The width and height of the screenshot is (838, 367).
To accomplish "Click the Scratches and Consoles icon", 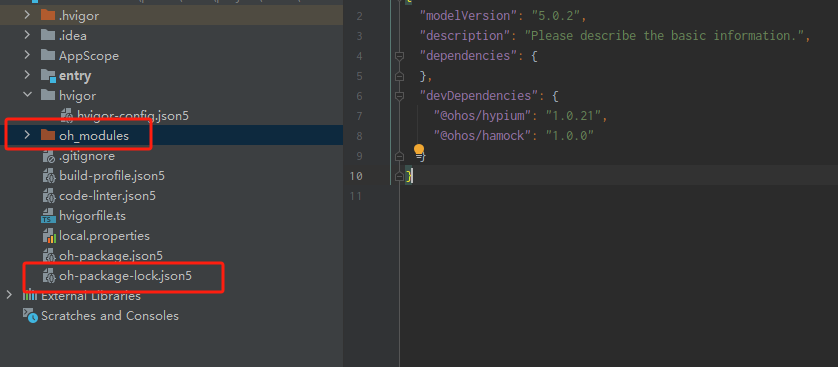I will [30, 316].
